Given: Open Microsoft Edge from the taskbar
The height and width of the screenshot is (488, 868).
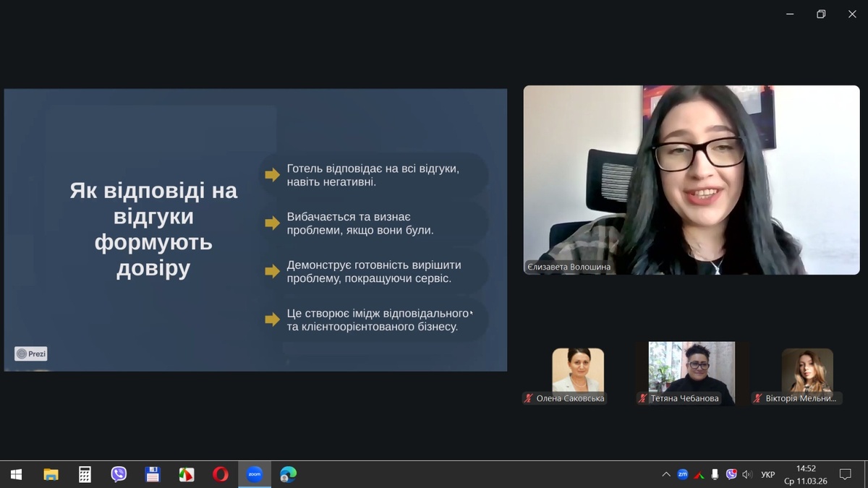Looking at the screenshot, I should click(x=289, y=474).
